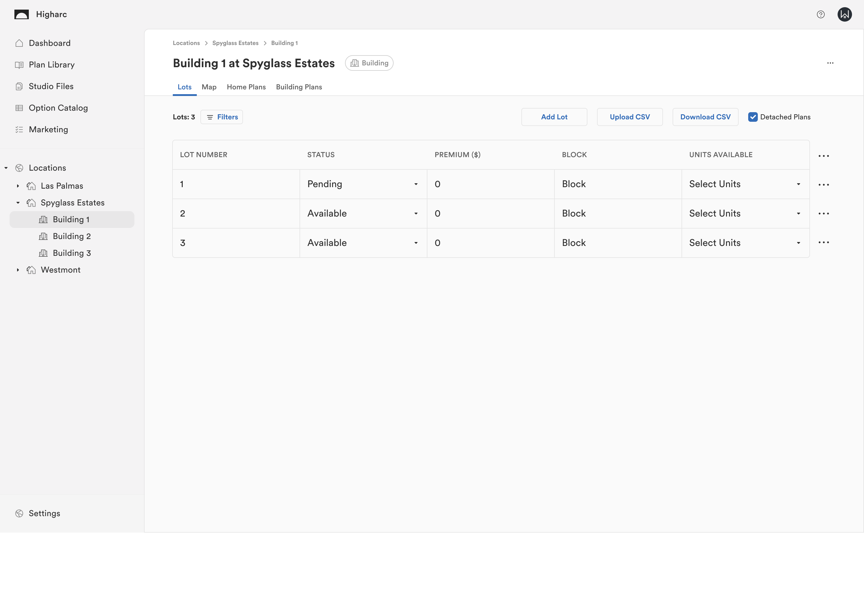The height and width of the screenshot is (616, 864).
Task: Edit the Premium field for lot 2
Action: click(x=490, y=214)
